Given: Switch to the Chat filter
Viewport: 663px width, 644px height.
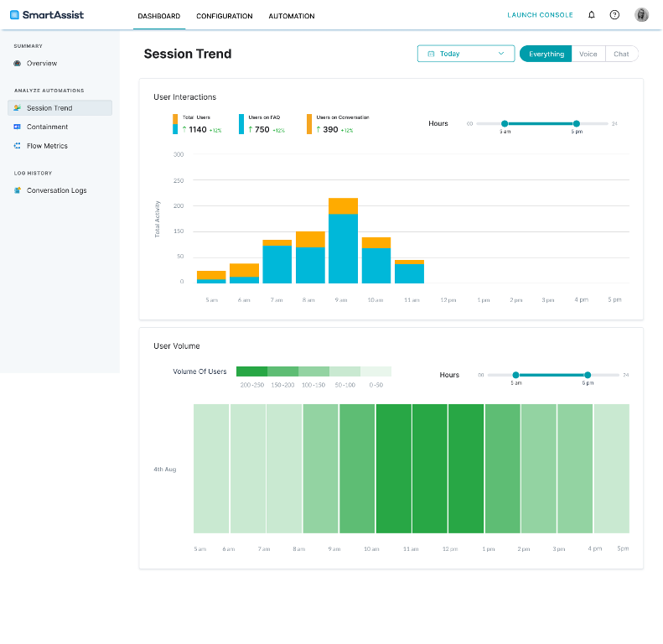Looking at the screenshot, I should tap(621, 54).
